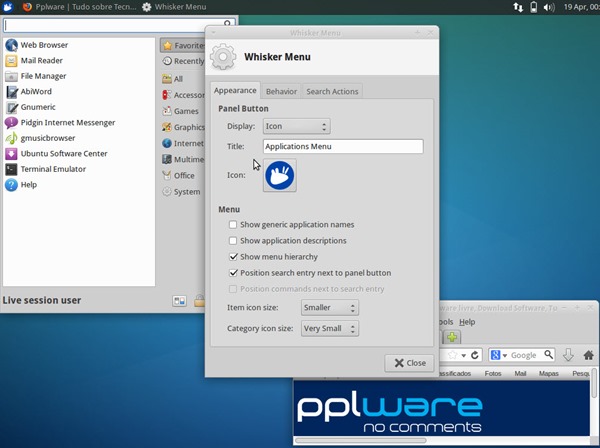Launch Mail Reader from favorites
600x448 pixels.
79,60
